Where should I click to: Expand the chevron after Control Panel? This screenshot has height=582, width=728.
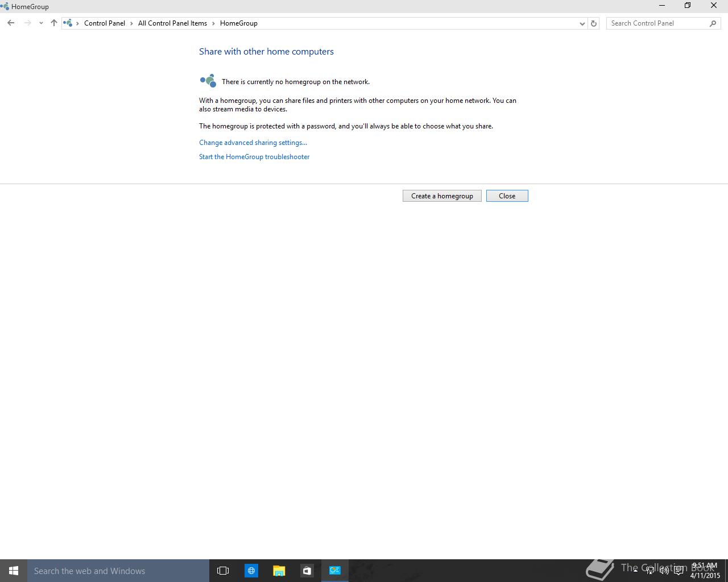[131, 23]
